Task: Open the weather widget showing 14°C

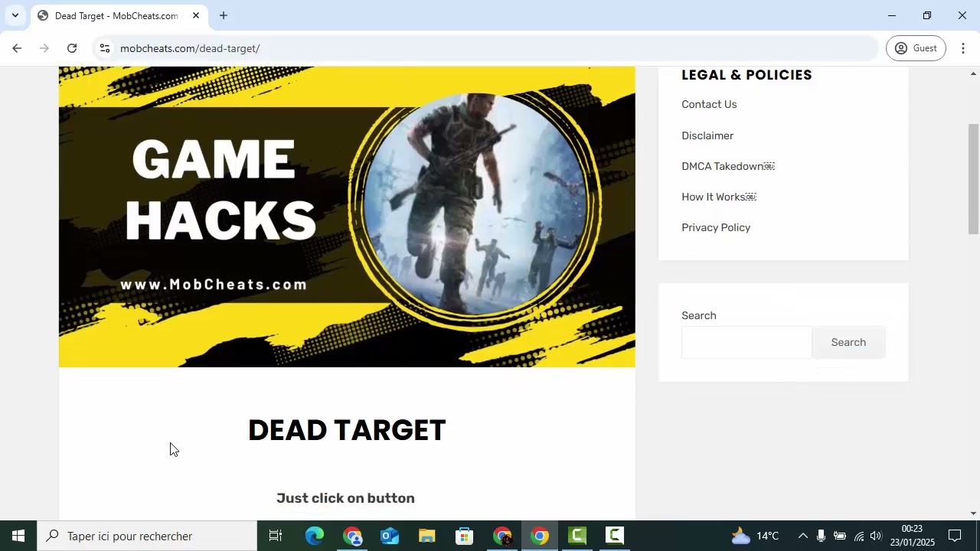Action: (755, 536)
